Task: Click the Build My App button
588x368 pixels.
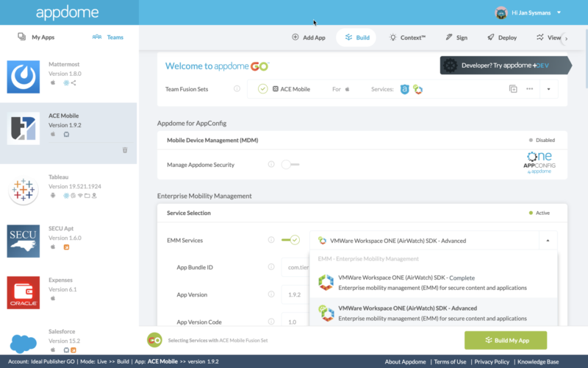Action: 506,340
